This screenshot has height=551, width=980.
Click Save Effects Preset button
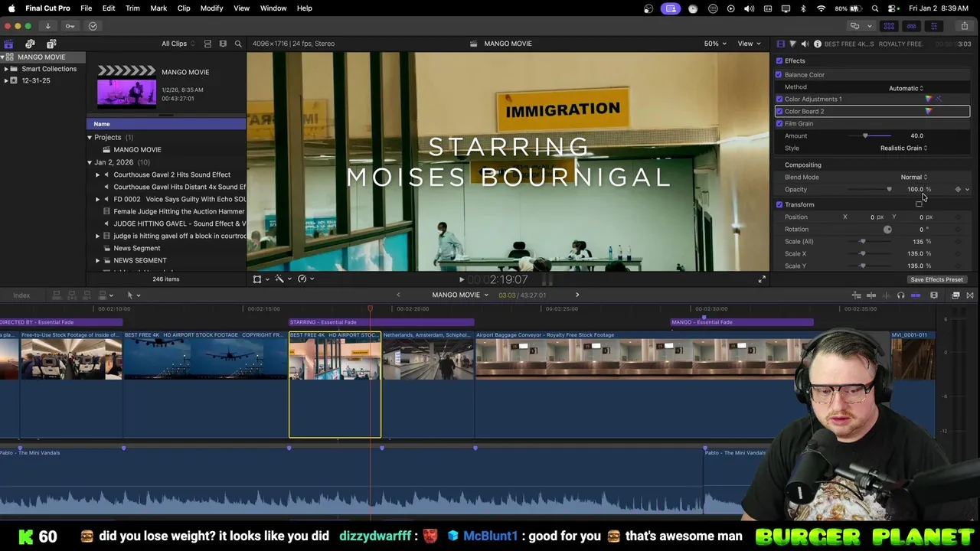(936, 279)
